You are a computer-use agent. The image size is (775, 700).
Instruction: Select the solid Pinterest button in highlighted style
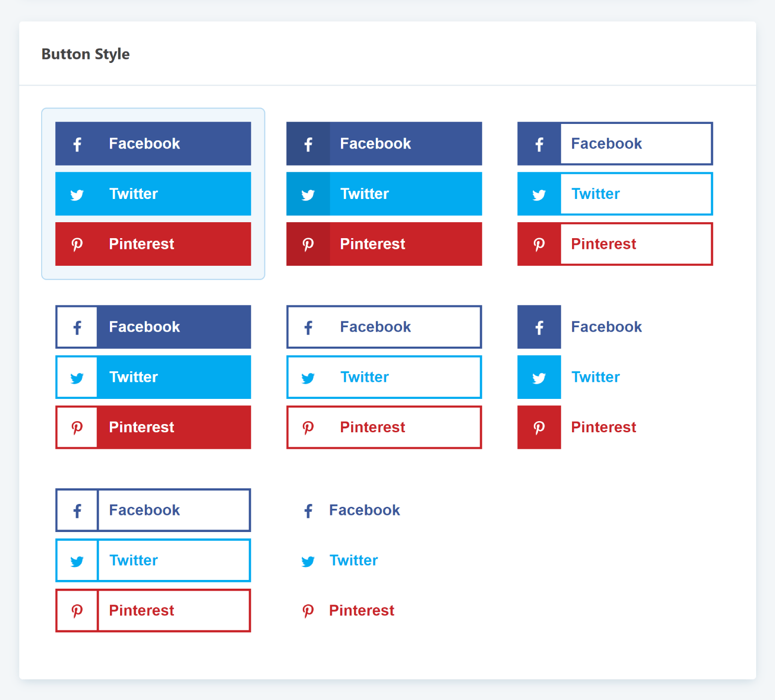(x=153, y=244)
